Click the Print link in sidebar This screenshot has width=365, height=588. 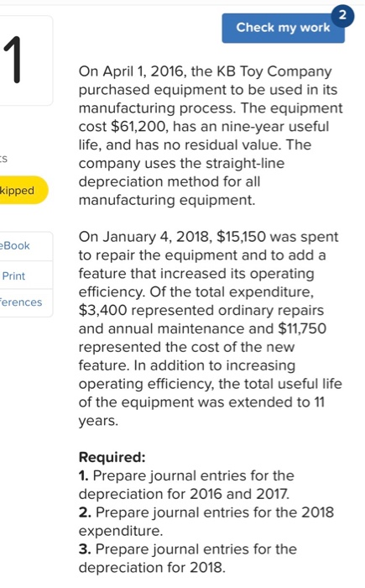point(13,276)
